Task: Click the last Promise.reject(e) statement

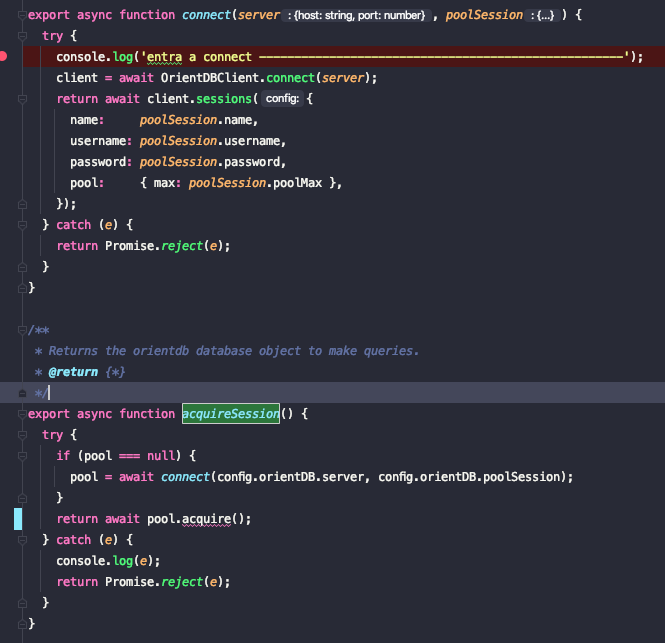Action: pos(143,582)
